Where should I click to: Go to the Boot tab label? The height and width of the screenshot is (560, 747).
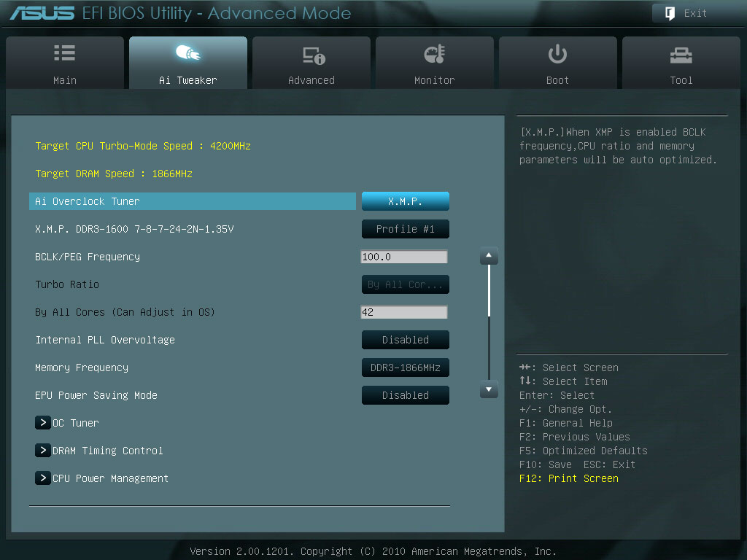click(x=557, y=80)
